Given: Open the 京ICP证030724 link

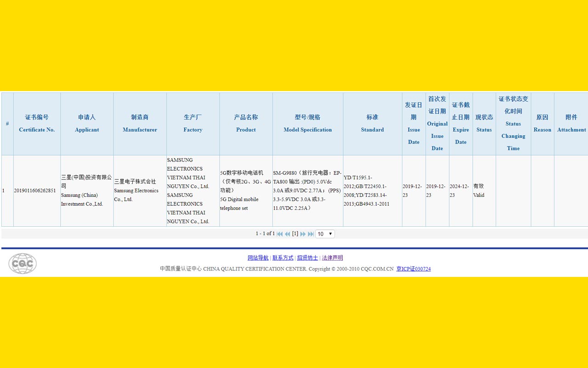Looking at the screenshot, I should pos(413,269).
